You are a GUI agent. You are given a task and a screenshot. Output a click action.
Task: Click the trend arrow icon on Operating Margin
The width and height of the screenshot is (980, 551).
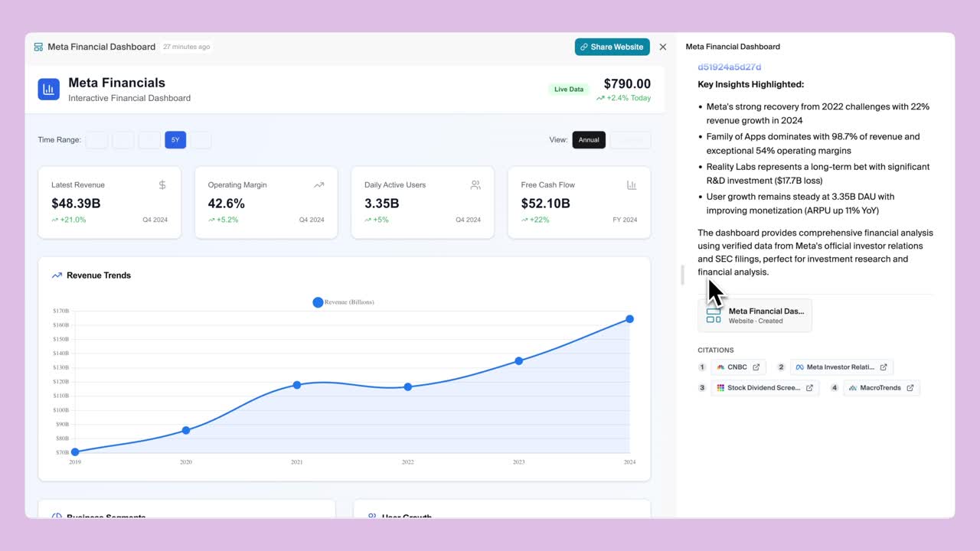coord(318,184)
